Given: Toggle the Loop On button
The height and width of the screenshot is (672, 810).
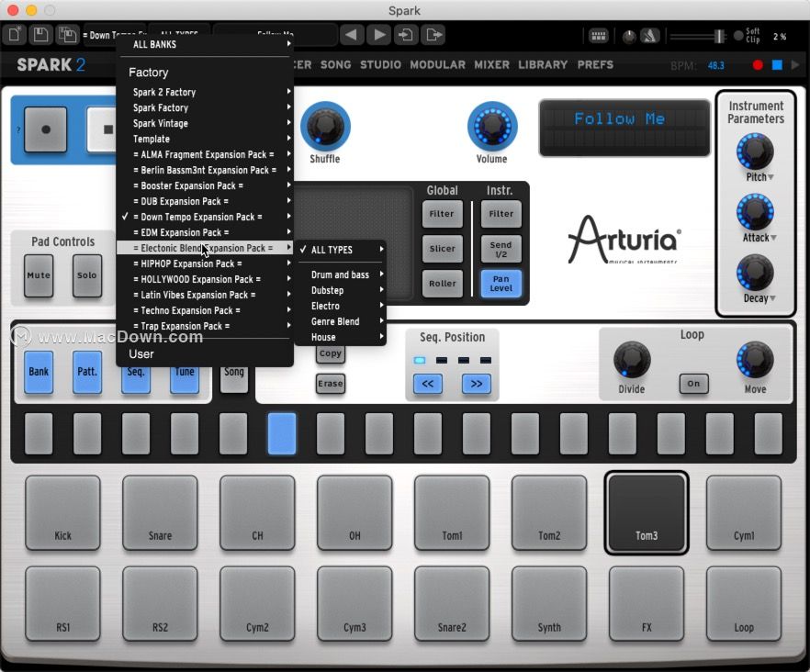Looking at the screenshot, I should (693, 384).
